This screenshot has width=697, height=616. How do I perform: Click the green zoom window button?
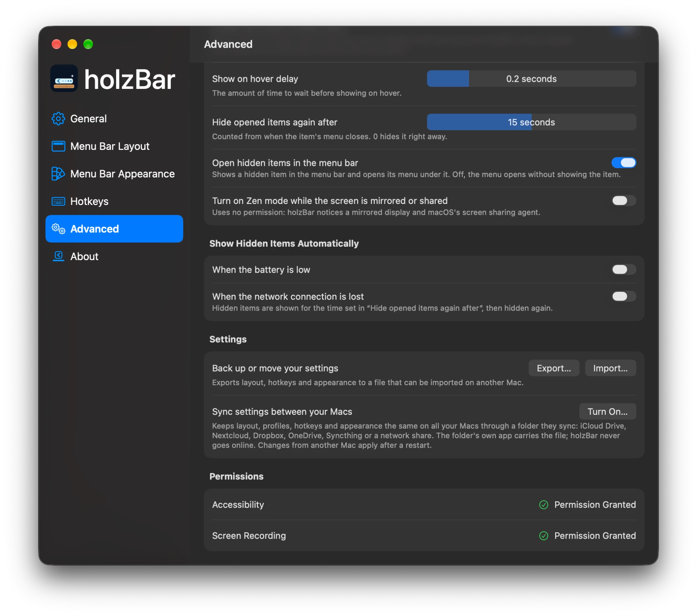click(88, 44)
